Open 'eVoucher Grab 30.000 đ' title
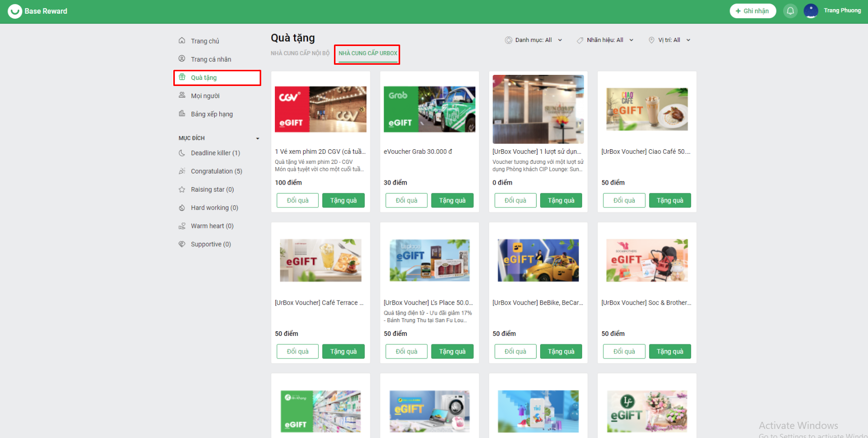 [418, 152]
